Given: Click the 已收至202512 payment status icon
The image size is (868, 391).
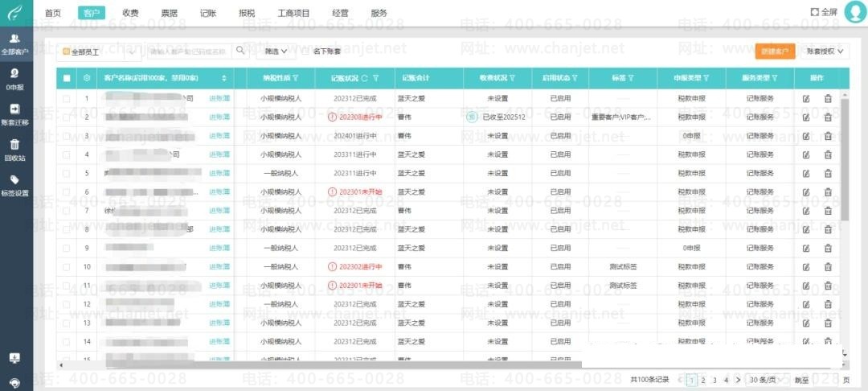Looking at the screenshot, I should pyautogui.click(x=471, y=117).
